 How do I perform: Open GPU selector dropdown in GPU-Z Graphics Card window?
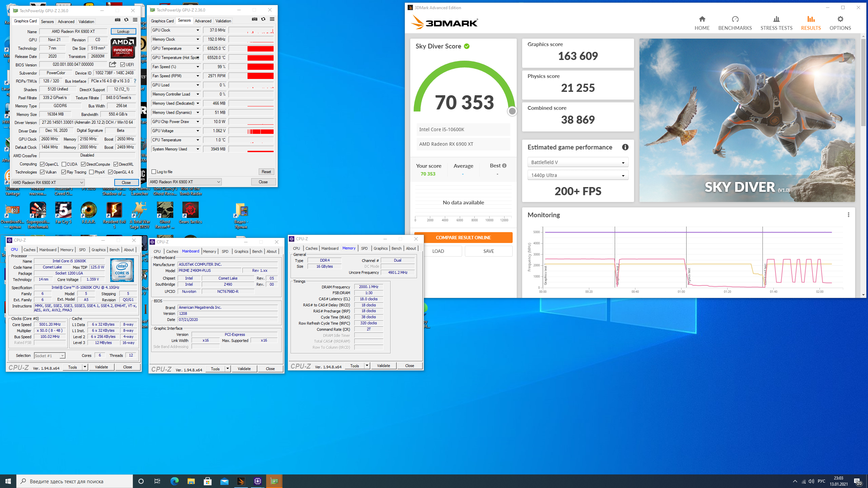coord(48,182)
